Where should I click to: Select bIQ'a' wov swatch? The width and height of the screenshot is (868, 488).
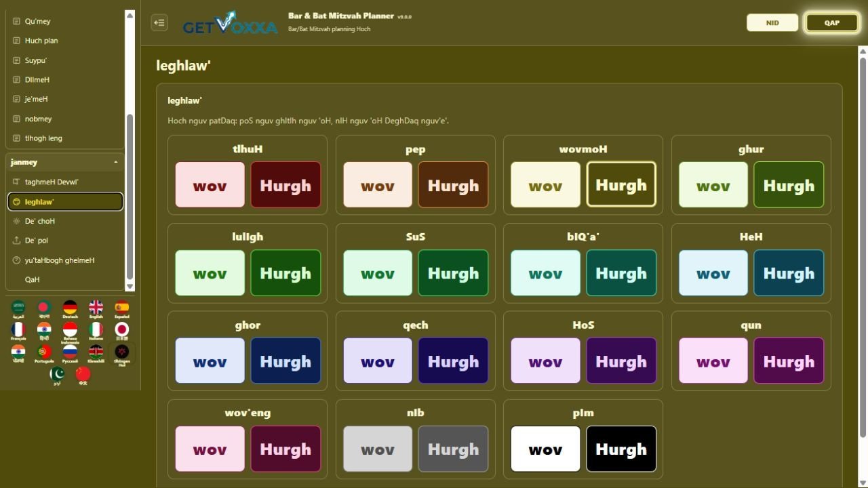(545, 273)
